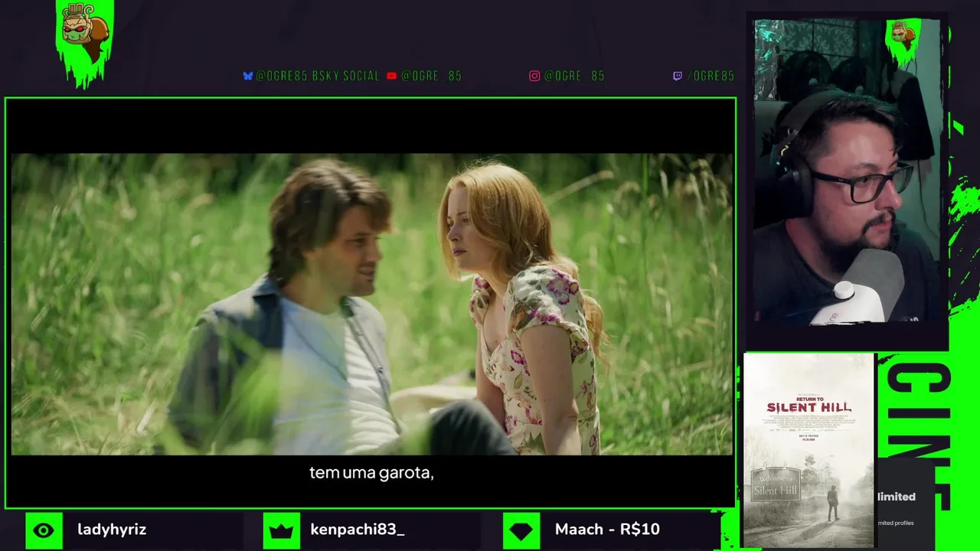
Task: Click the SILENT HILL title on poster
Action: point(809,408)
